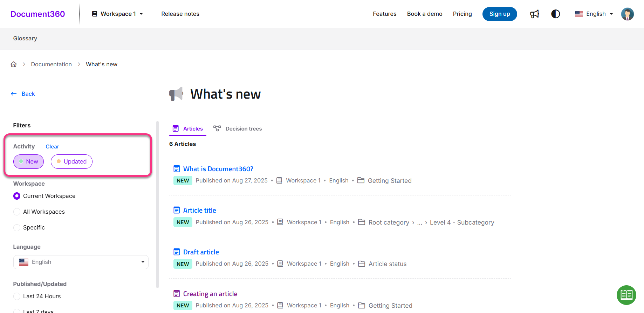
Task: Open the user profile avatar
Action: (x=628, y=14)
